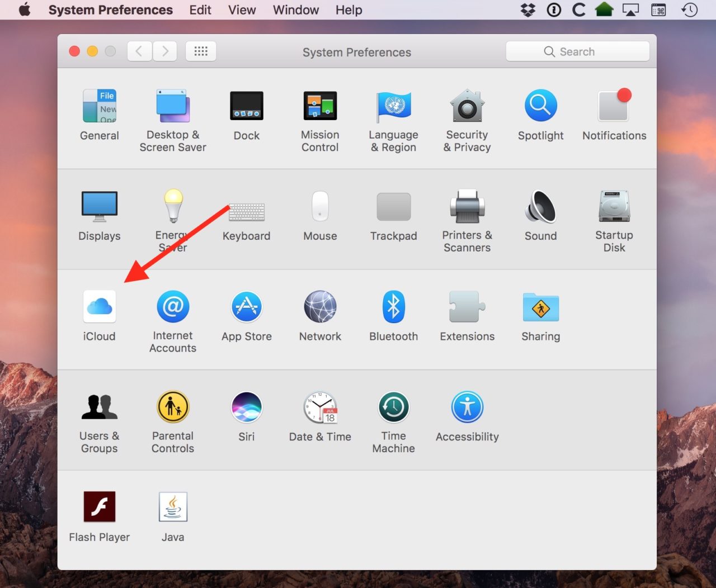Click the green house menu bar icon

[x=604, y=10]
